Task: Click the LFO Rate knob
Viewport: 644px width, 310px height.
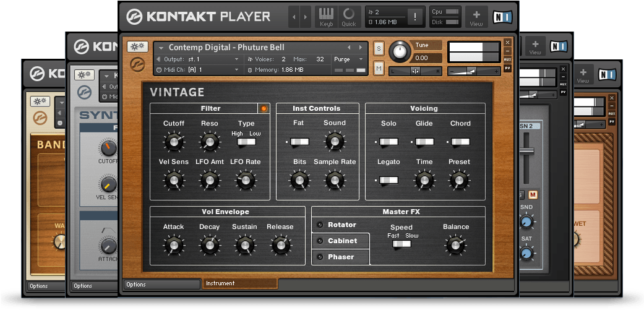Action: [246, 180]
